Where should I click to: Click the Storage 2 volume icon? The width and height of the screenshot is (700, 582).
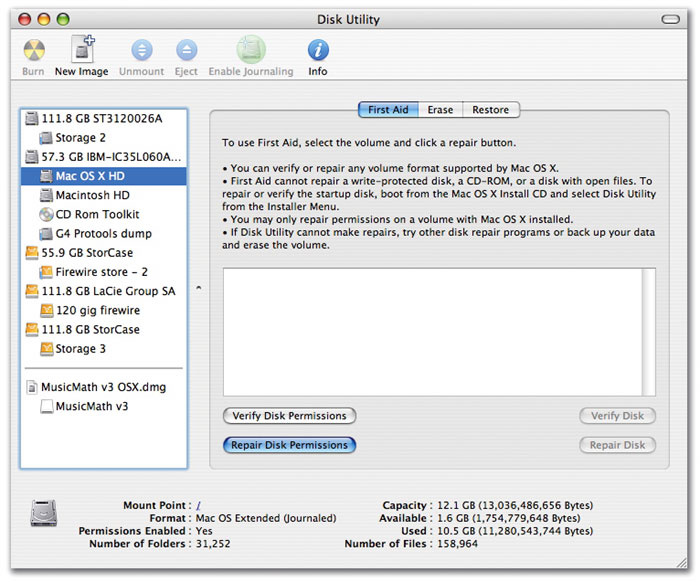click(x=46, y=138)
